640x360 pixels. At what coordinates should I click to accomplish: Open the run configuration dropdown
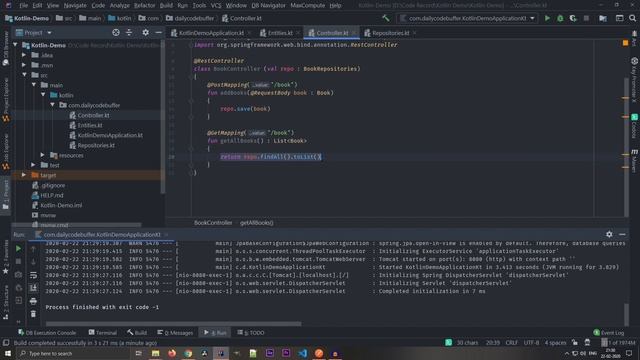467,18
